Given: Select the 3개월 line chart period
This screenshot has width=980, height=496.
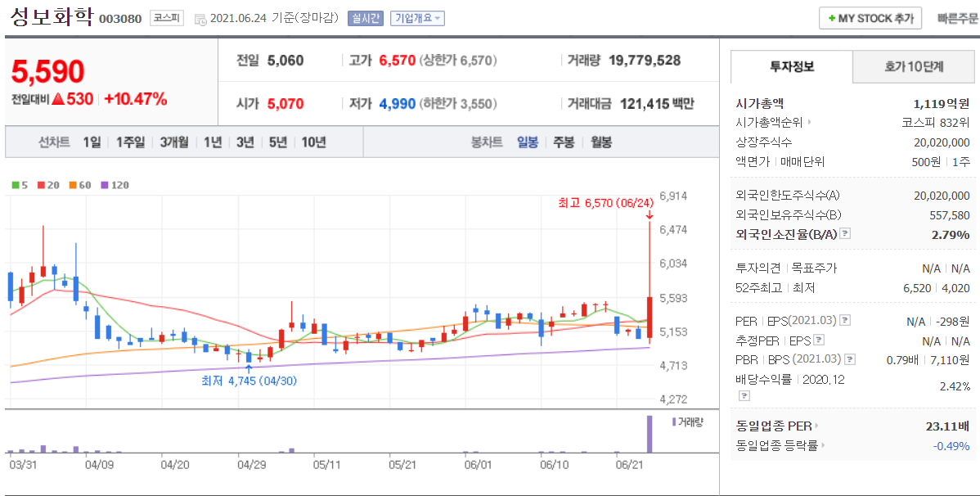Looking at the screenshot, I should tap(174, 142).
